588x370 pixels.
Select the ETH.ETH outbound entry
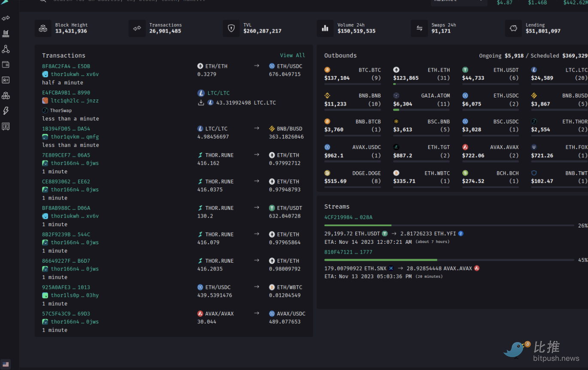coord(421,74)
